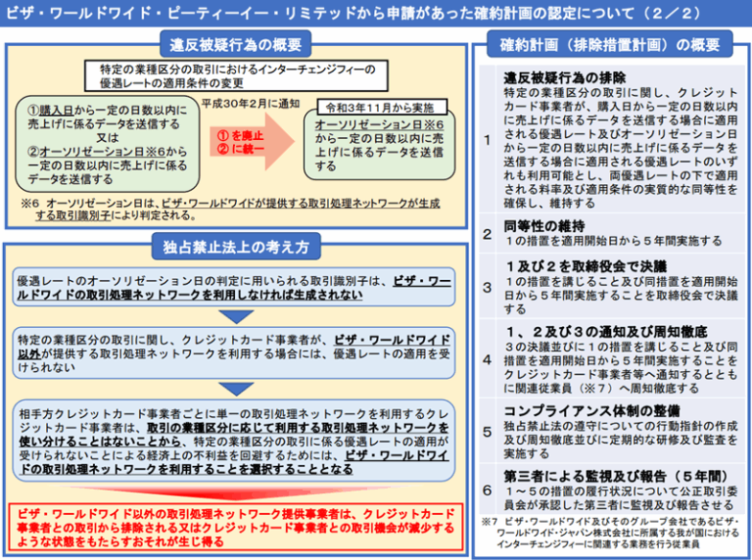Image resolution: width=752 pixels, height=560 pixels.
Task: Select the 独占禁止法上の考え方 header label
Action: tap(235, 247)
